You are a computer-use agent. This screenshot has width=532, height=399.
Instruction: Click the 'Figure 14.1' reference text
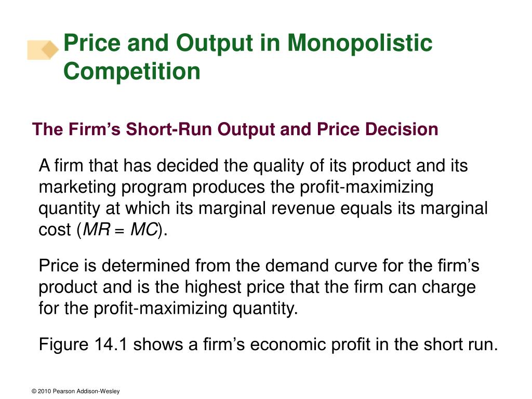click(x=83, y=344)
